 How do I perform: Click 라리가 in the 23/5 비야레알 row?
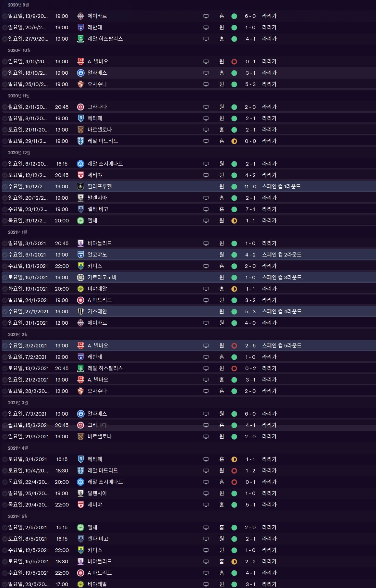[269, 584]
